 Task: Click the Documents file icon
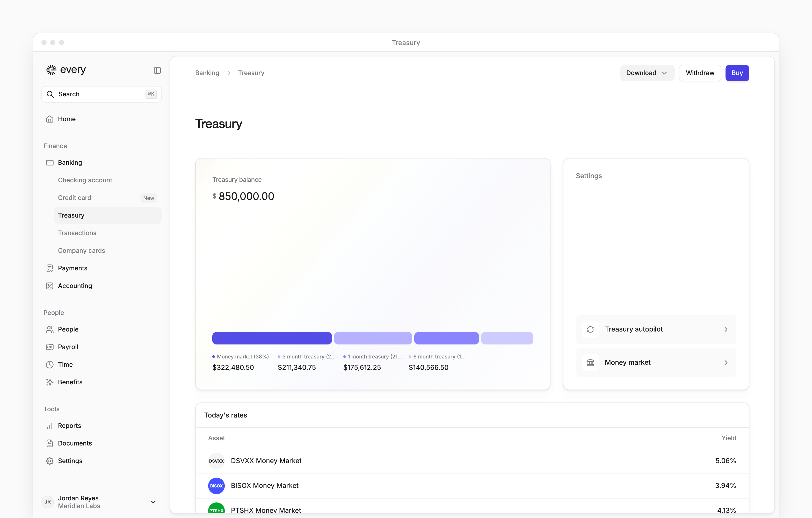point(49,443)
